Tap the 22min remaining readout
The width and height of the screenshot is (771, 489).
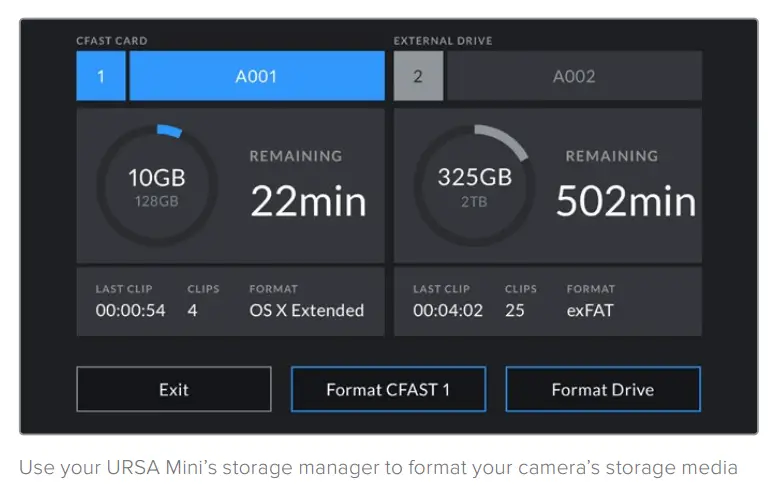[x=308, y=202]
